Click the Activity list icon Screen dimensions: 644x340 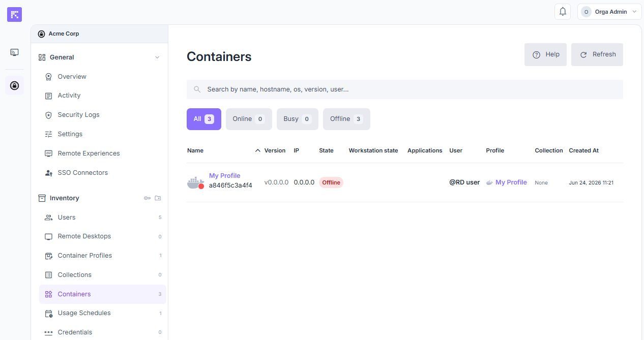[49, 96]
